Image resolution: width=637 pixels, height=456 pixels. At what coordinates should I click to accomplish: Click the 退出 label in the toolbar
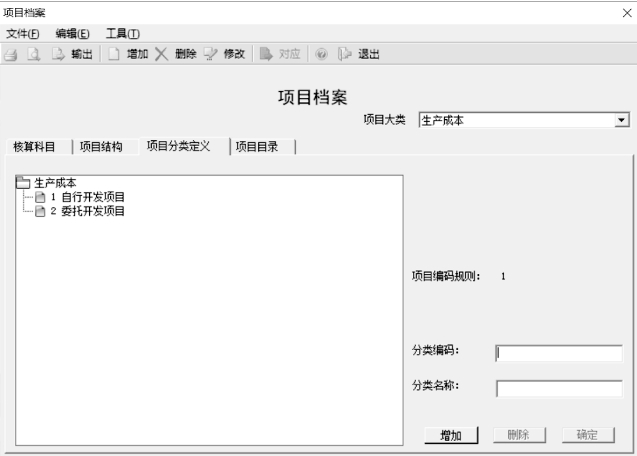(368, 54)
